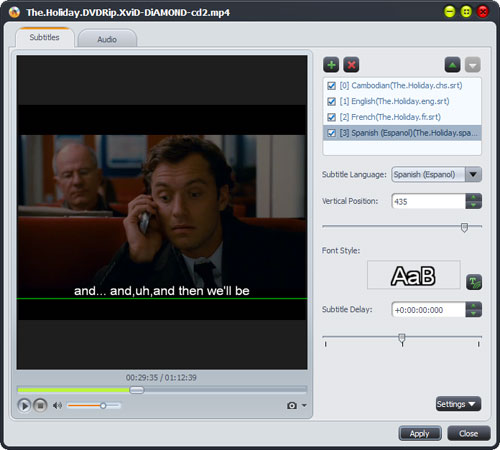Add a new subtitle with the green plus icon
This screenshot has width=500, height=450.
coord(331,65)
